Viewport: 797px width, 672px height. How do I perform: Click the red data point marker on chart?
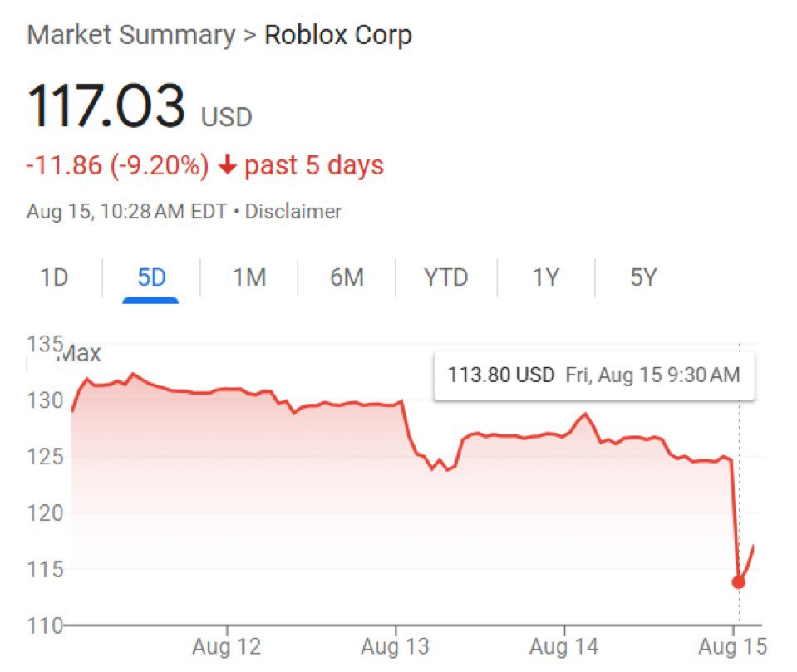pyautogui.click(x=738, y=581)
